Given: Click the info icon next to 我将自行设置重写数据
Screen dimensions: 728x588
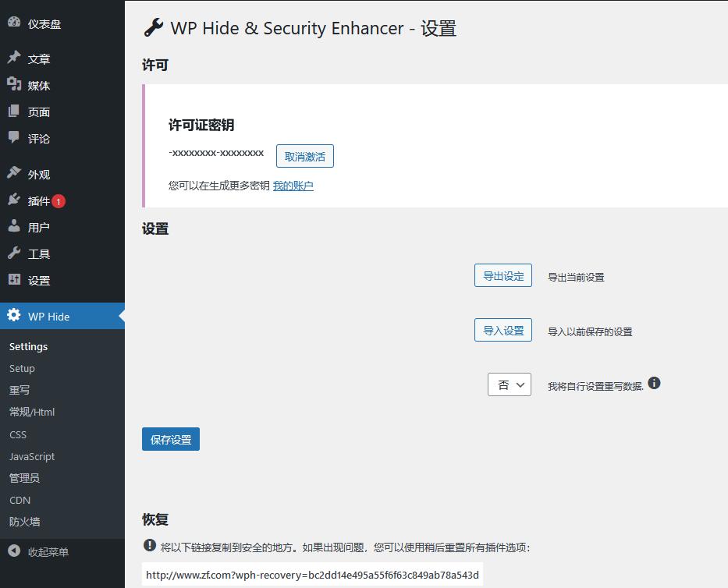Looking at the screenshot, I should point(654,383).
